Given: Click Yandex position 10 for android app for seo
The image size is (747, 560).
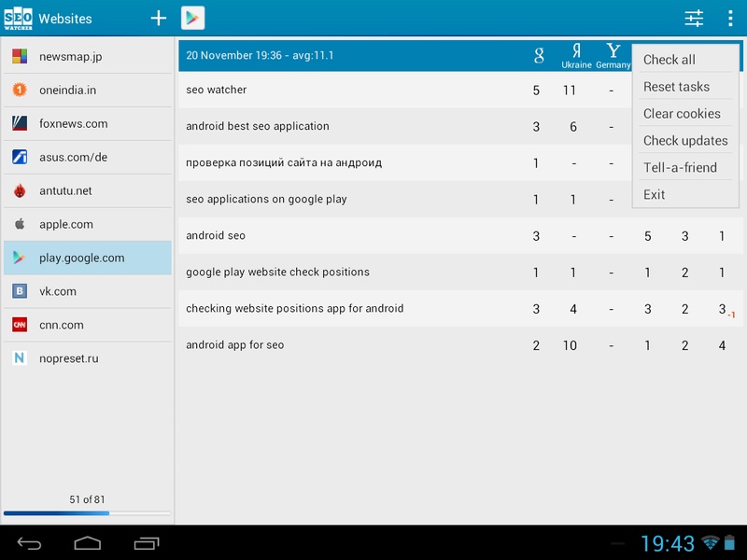Looking at the screenshot, I should [x=570, y=345].
